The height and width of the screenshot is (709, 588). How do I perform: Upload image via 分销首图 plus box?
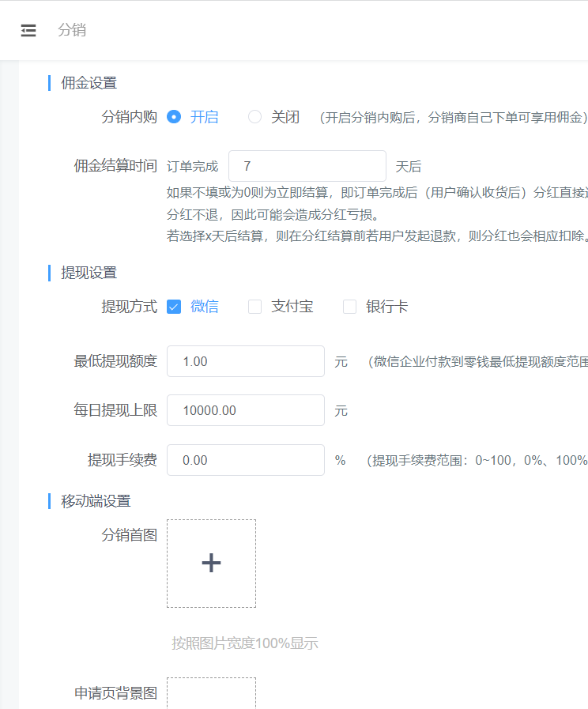click(212, 564)
